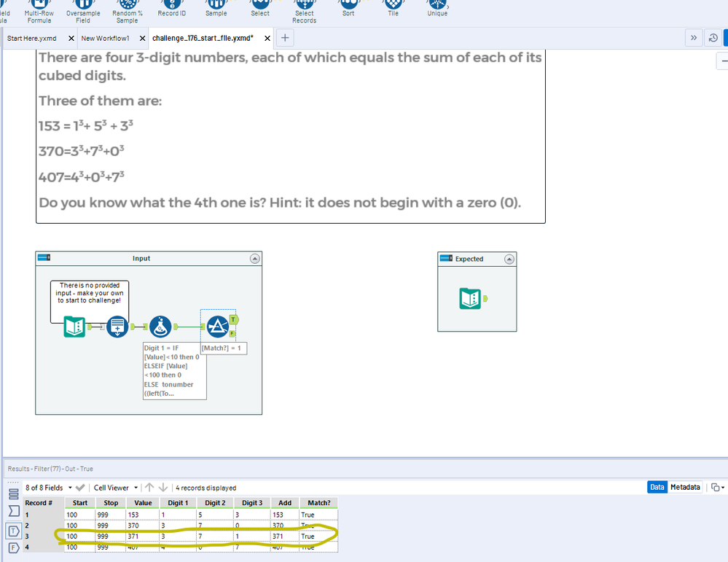Switch to Start Here.yxmd tab

[31, 39]
